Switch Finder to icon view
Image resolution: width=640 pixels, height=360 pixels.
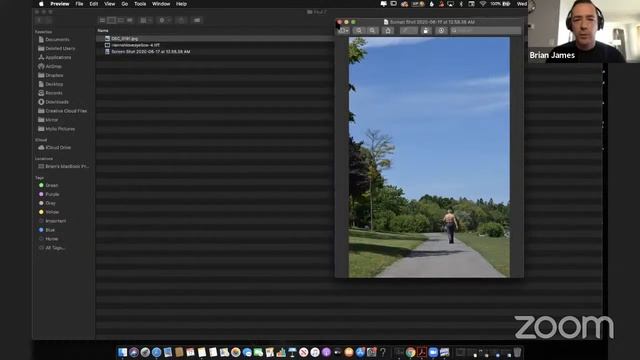[102, 20]
